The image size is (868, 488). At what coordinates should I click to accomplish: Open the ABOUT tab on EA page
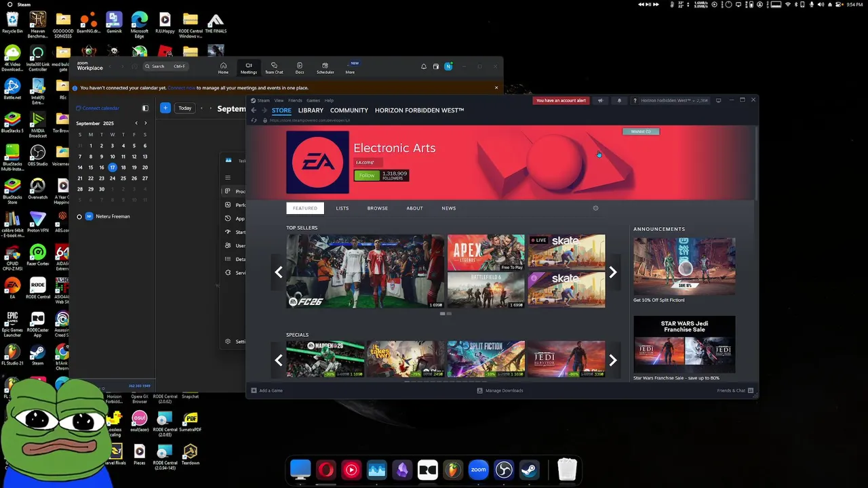[x=414, y=208]
